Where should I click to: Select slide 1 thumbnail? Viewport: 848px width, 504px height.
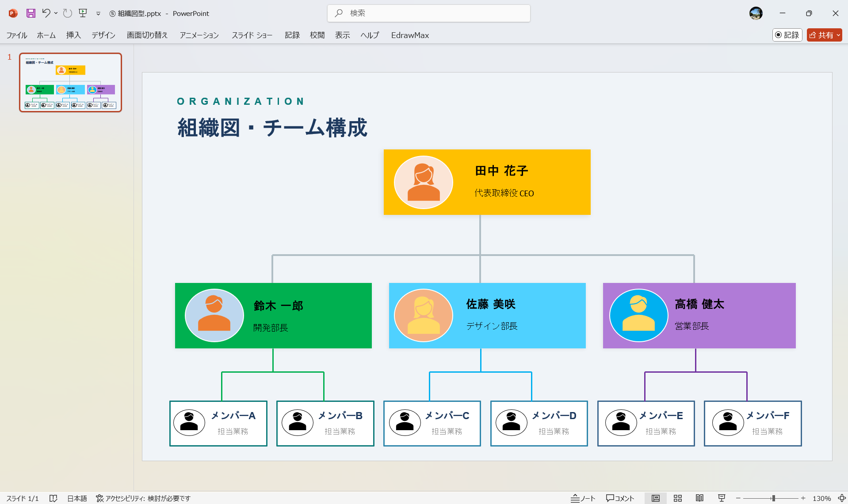point(70,82)
